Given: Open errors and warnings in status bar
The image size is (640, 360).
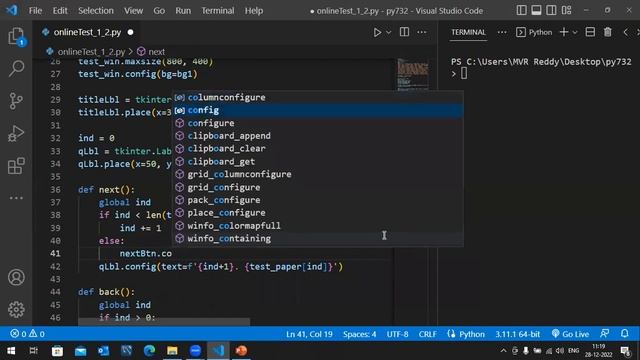Looking at the screenshot, I should click(x=27, y=334).
